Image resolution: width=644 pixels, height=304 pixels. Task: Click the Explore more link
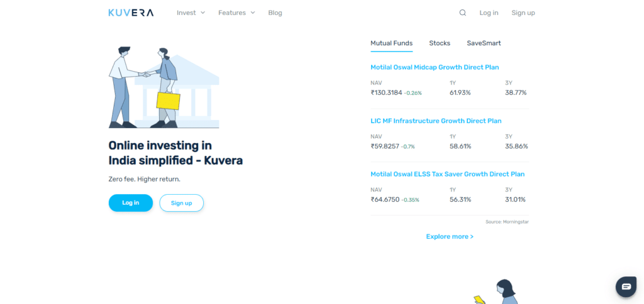click(x=450, y=237)
